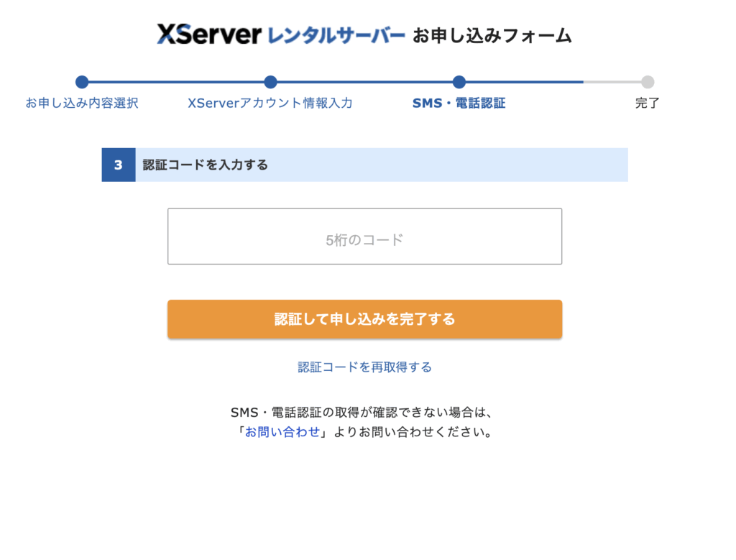Click 認証して申し込みを完了する button
The width and height of the screenshot is (736, 560).
pyautogui.click(x=364, y=319)
